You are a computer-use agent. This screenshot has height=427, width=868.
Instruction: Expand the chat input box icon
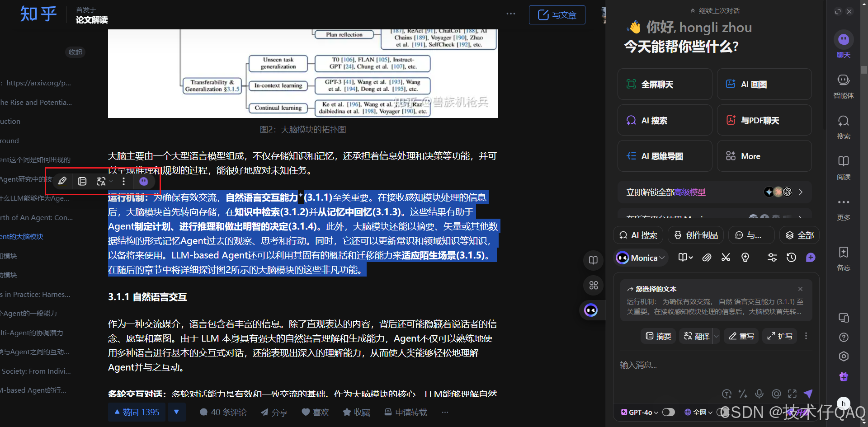point(792,394)
